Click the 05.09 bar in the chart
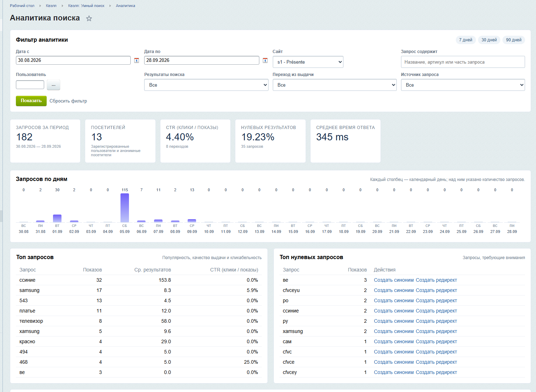Image resolution: width=536 pixels, height=392 pixels. (125, 207)
